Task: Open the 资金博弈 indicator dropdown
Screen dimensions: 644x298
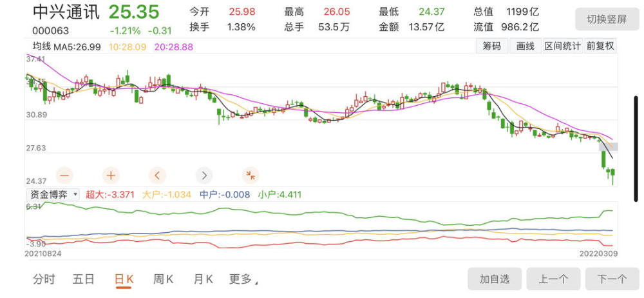Action: [53, 194]
